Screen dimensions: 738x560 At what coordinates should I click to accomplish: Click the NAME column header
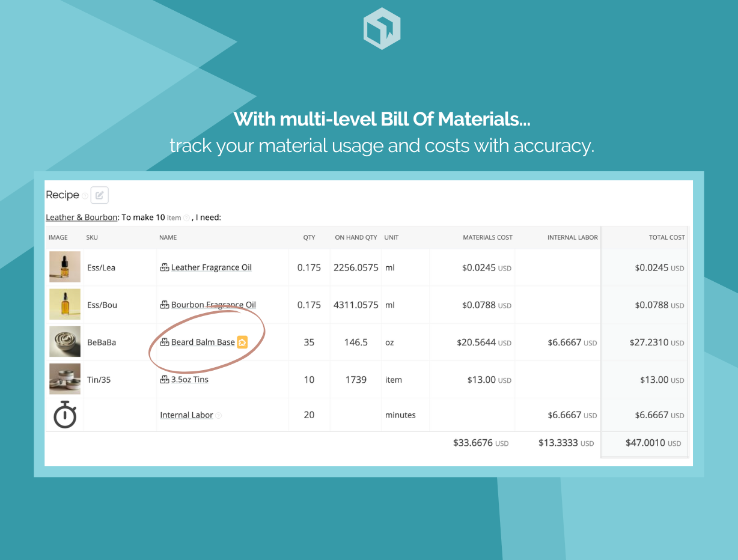coord(168,237)
